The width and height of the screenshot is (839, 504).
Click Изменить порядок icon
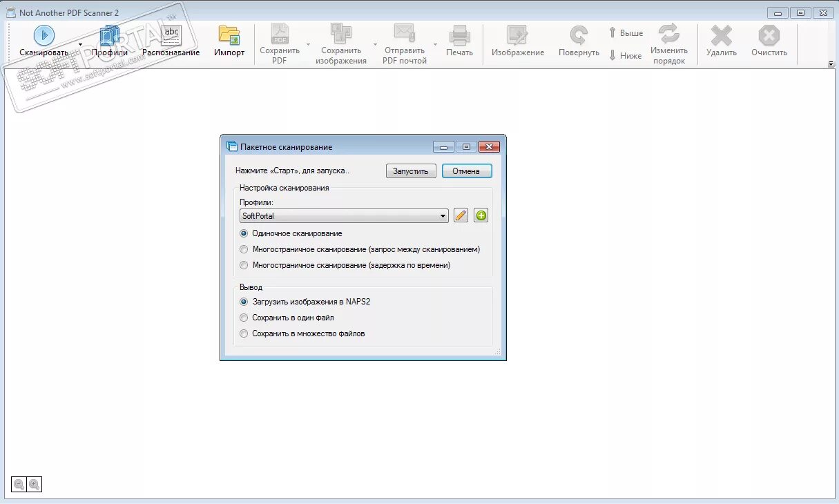[x=668, y=34]
